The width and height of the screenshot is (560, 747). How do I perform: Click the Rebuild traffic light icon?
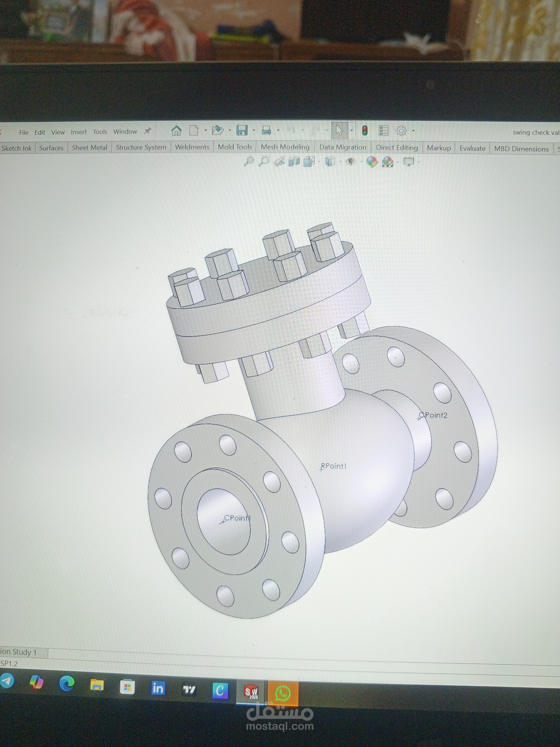click(365, 131)
